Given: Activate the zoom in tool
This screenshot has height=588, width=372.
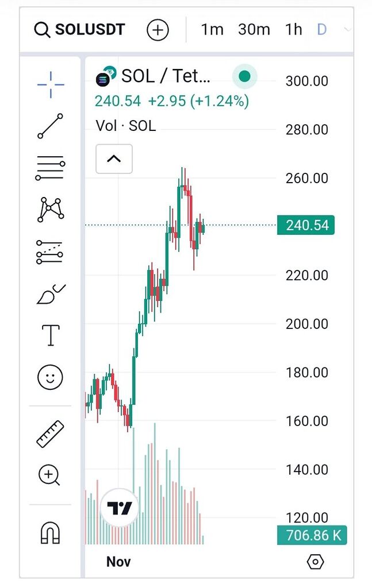Looking at the screenshot, I should (49, 475).
